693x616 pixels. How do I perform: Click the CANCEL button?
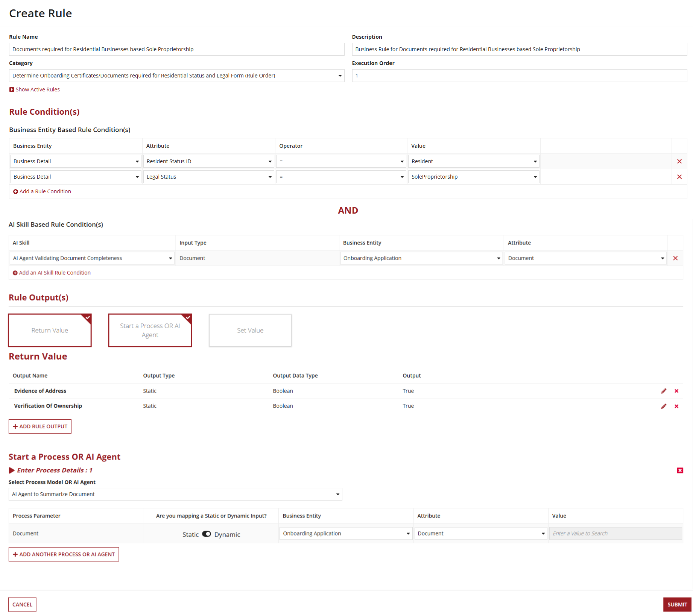tap(22, 605)
